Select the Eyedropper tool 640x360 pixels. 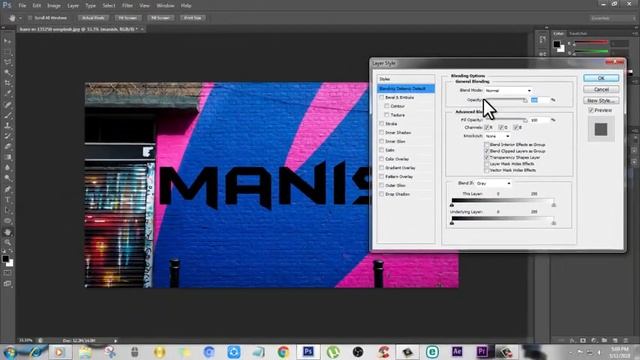(7, 94)
